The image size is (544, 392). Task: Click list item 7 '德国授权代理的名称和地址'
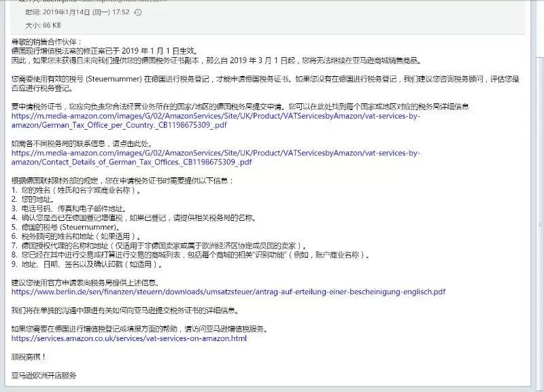[x=159, y=246]
